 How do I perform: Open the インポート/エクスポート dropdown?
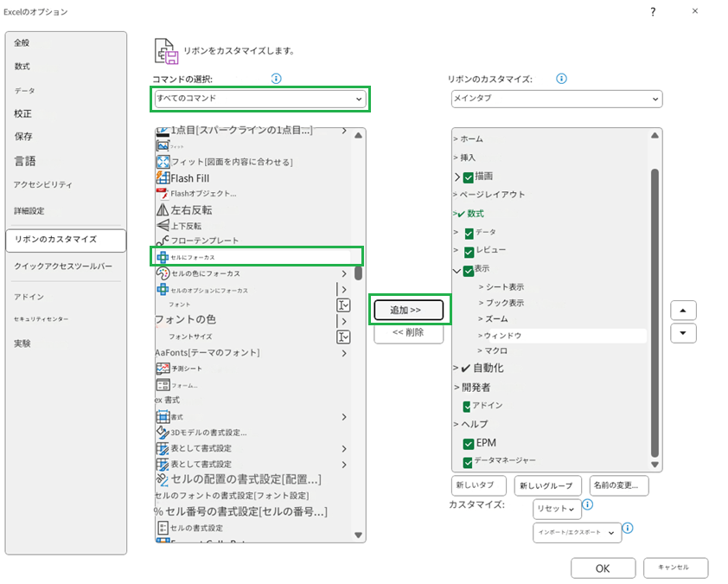577,533
